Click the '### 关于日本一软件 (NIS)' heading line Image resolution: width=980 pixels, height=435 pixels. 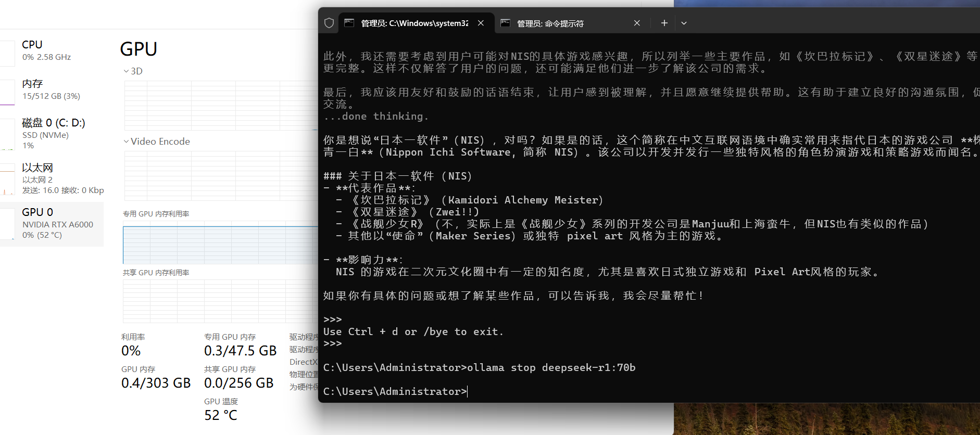click(397, 176)
